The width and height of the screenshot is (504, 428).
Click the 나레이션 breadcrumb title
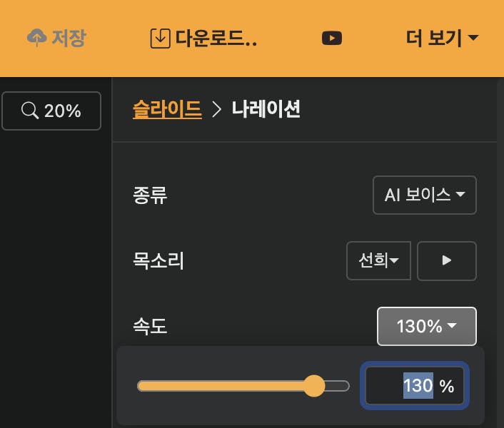(x=266, y=109)
